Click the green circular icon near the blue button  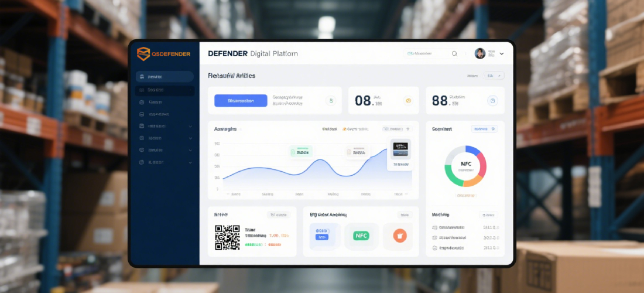[331, 101]
